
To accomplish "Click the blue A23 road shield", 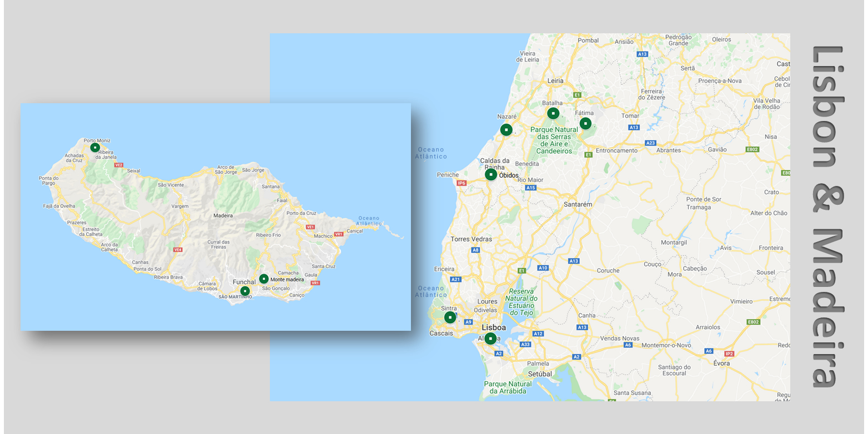I will (x=650, y=143).
